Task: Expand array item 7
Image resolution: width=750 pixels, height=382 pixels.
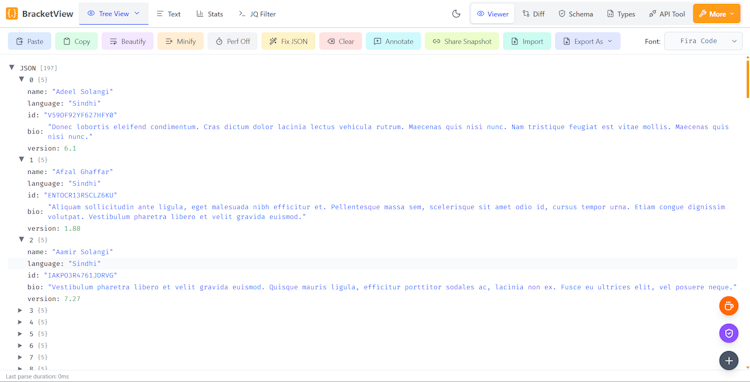Action: click(x=21, y=357)
